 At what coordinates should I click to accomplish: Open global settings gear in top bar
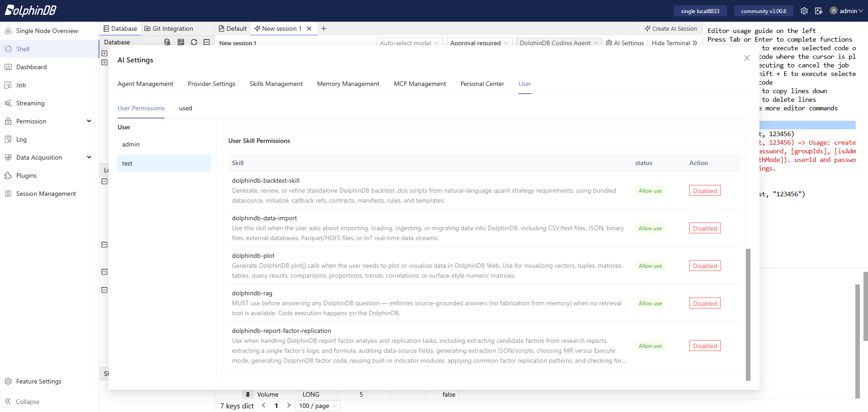pyautogui.click(x=804, y=11)
